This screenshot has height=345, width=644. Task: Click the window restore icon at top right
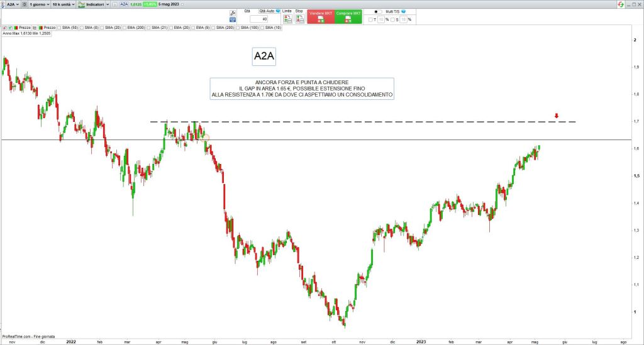635,4
